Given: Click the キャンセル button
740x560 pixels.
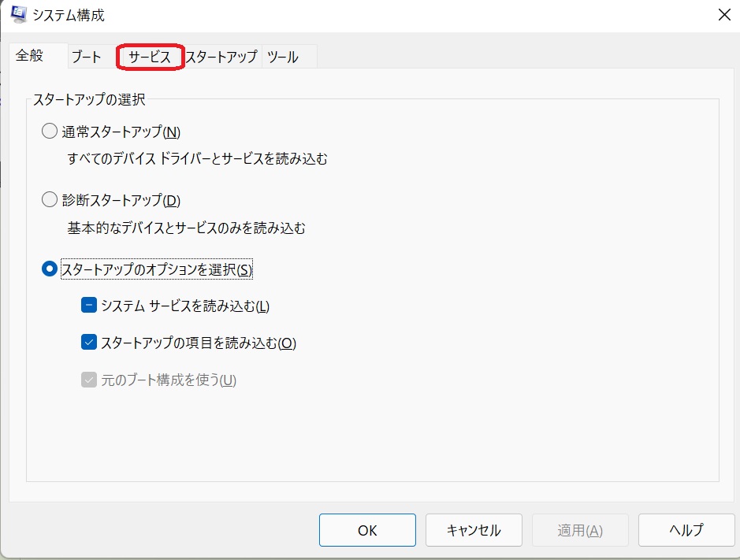Looking at the screenshot, I should click(x=474, y=530).
